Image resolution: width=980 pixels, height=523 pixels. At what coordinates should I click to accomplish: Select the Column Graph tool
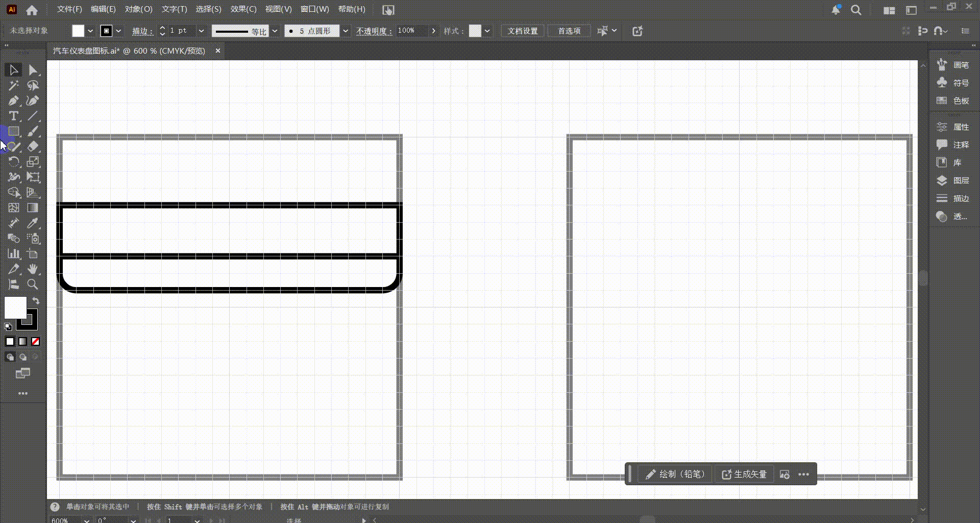[13, 254]
